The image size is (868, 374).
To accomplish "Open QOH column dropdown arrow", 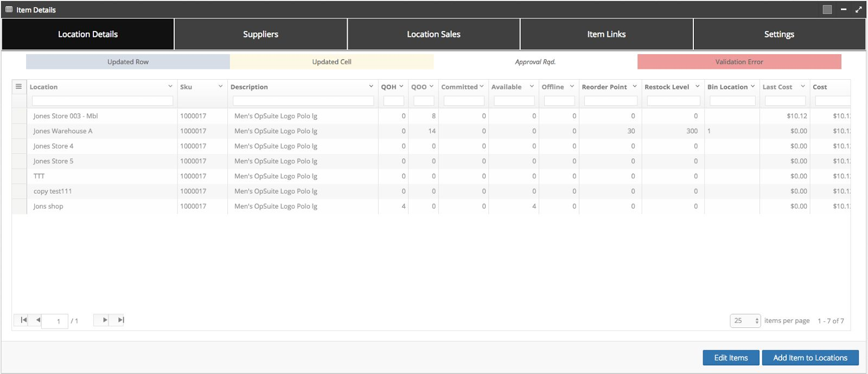I will 401,86.
